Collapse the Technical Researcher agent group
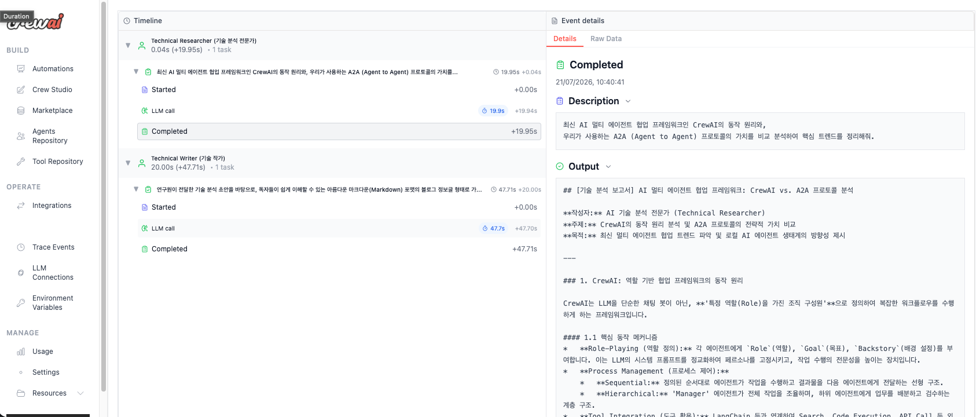The width and height of the screenshot is (980, 417). (x=128, y=45)
